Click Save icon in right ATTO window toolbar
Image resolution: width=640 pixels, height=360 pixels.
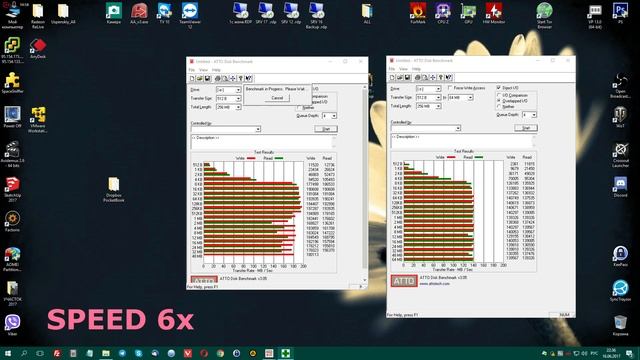click(407, 77)
